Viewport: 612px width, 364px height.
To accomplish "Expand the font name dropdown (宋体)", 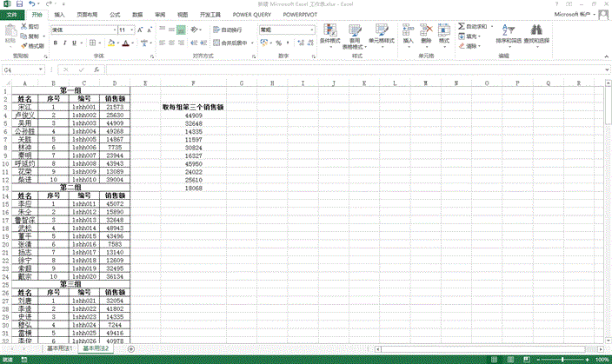I will (x=113, y=30).
